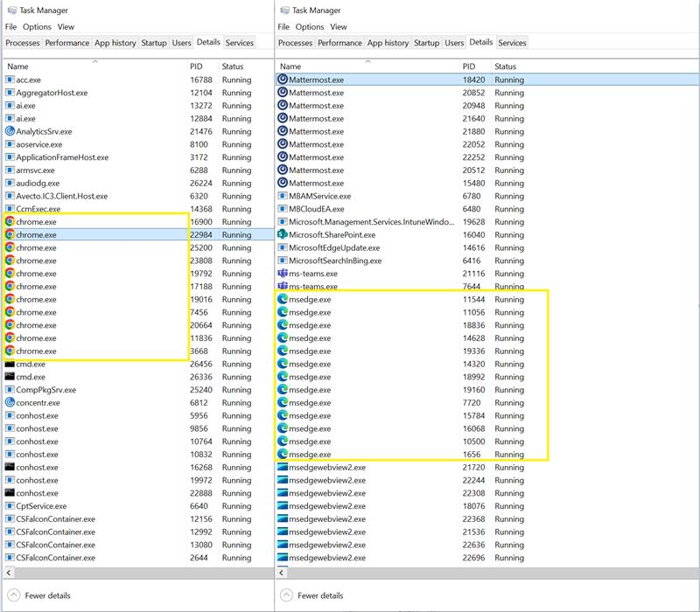Click AnalyticsSrv.exe process icon

coord(10,131)
